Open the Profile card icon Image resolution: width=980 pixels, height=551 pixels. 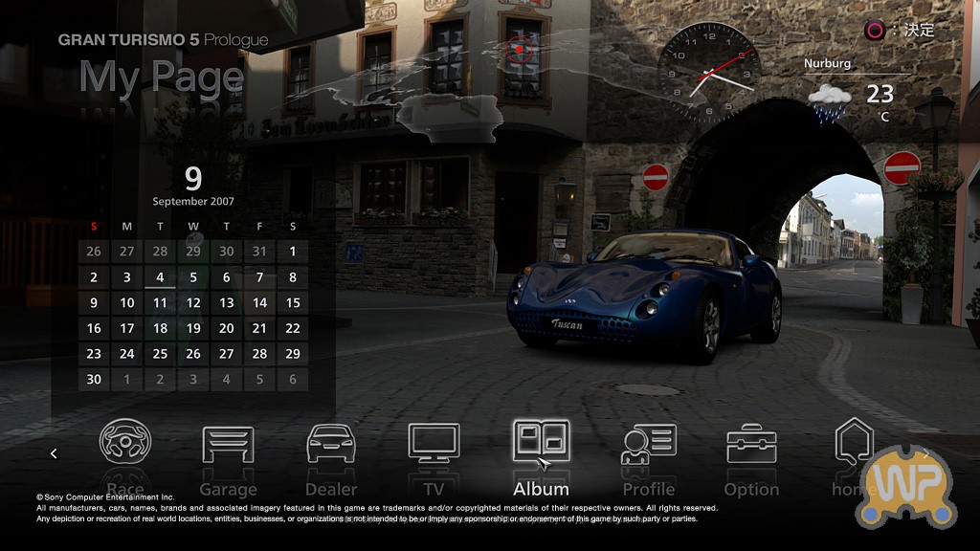(649, 444)
